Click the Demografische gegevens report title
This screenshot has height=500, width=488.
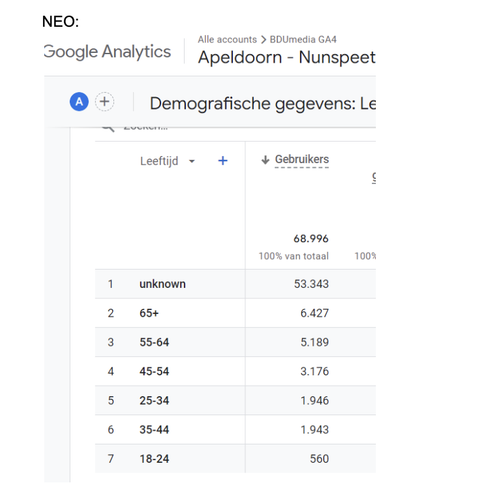coord(263,103)
